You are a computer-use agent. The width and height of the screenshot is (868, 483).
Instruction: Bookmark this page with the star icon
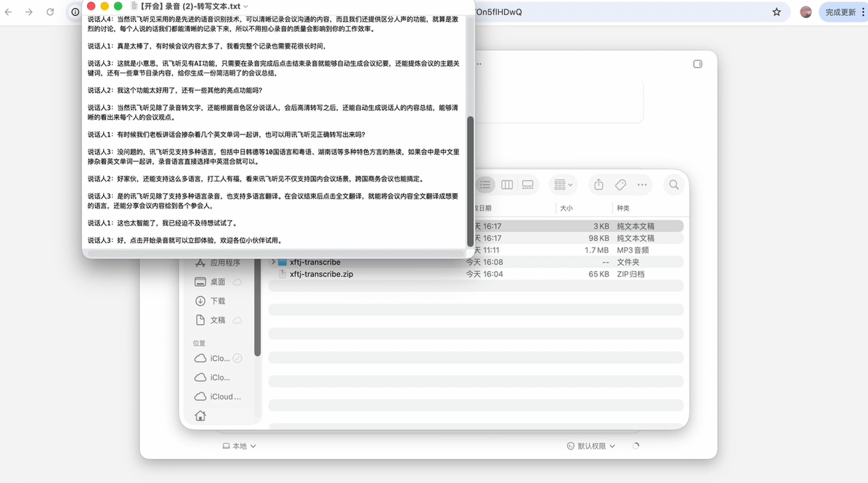click(x=776, y=12)
